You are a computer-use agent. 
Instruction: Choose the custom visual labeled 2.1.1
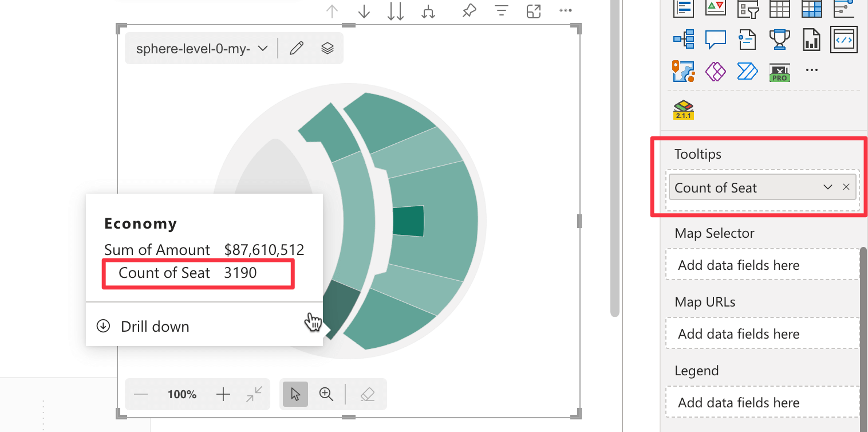click(684, 109)
